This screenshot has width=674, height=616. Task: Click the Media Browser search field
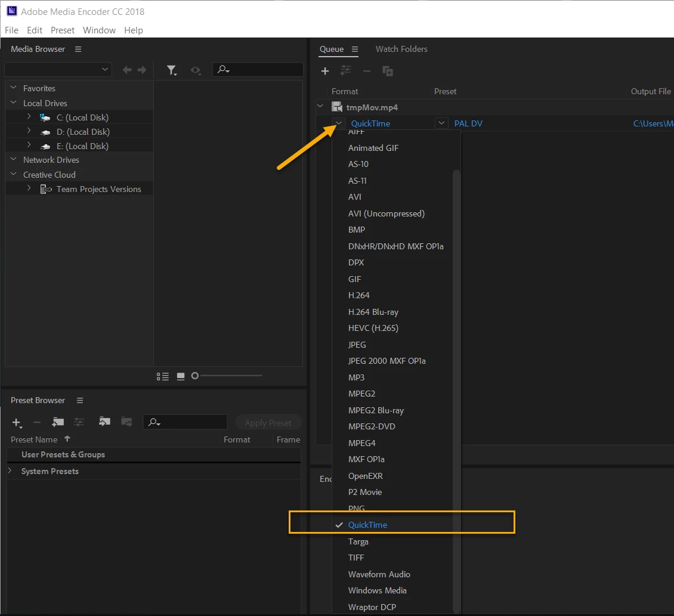(258, 69)
